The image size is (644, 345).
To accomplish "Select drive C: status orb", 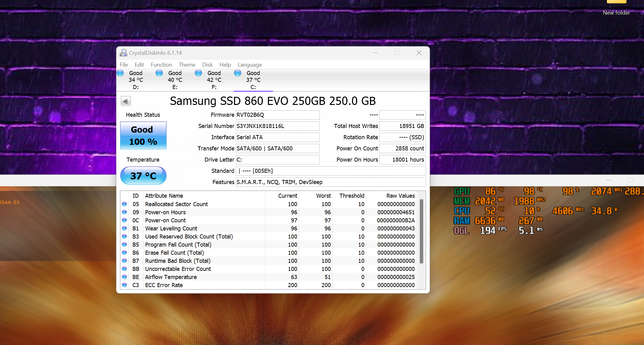I will click(x=238, y=73).
